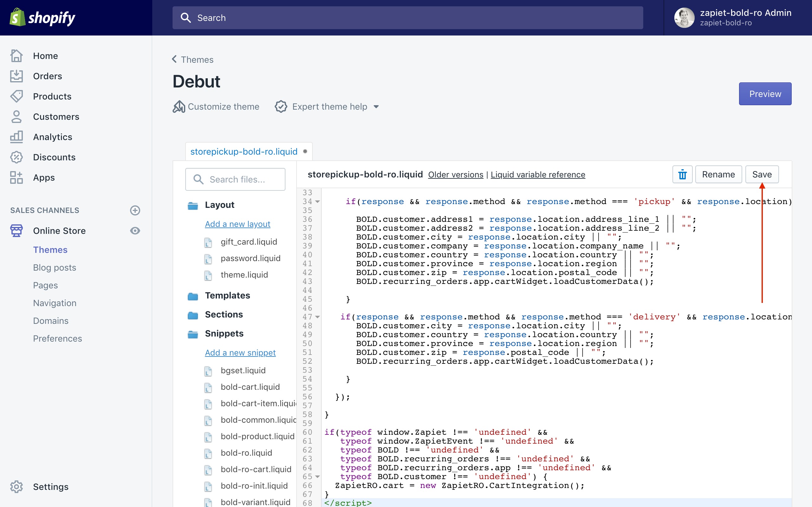Click the Settings gear icon
812x507 pixels.
[16, 486]
